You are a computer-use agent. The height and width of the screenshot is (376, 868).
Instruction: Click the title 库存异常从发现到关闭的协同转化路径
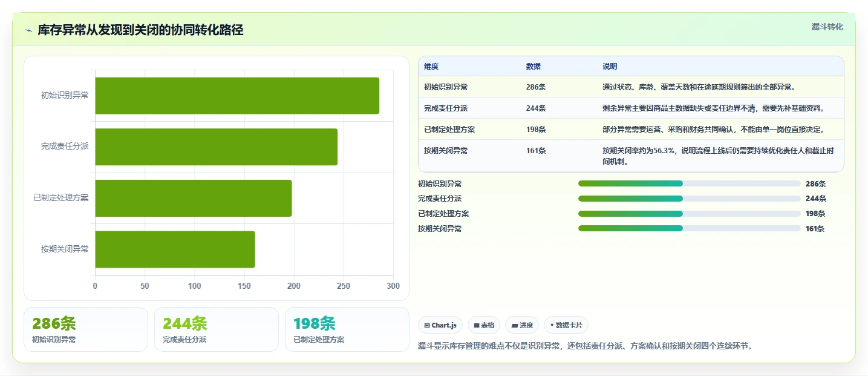(140, 30)
